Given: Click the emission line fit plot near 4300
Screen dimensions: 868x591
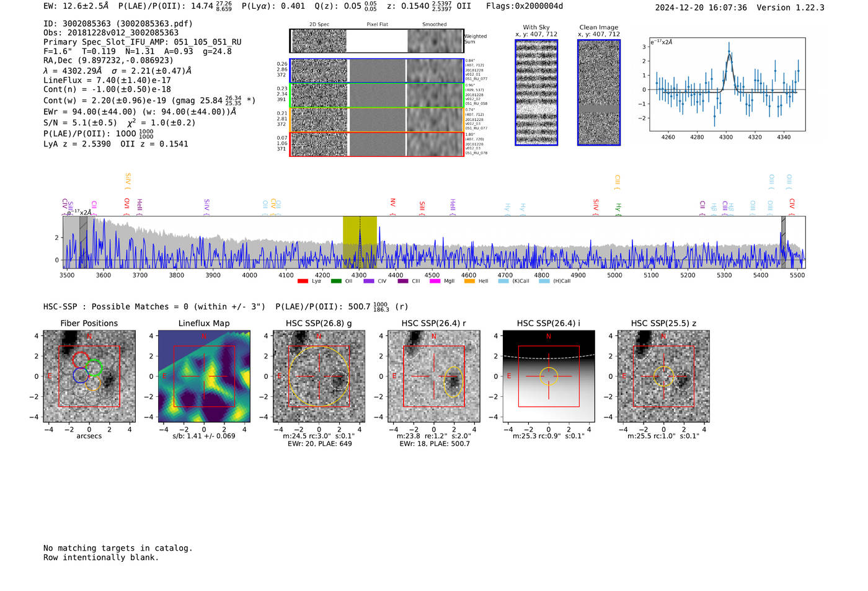Looking at the screenshot, I should tap(728, 84).
